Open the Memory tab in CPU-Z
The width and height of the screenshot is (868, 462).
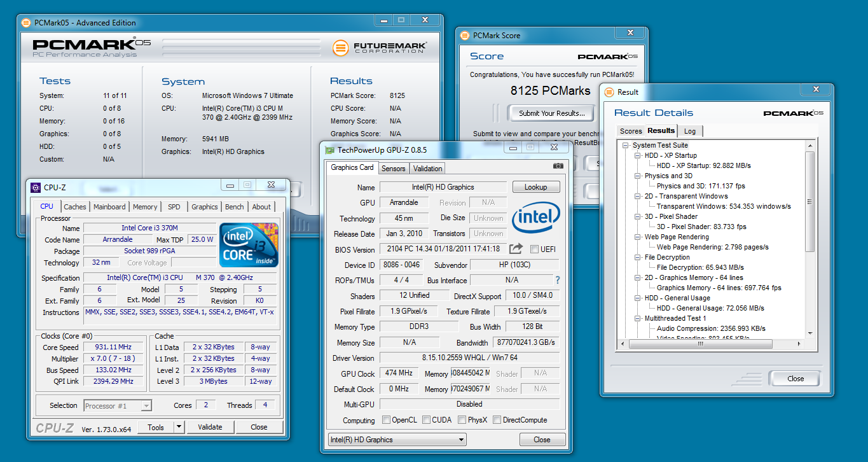click(145, 207)
